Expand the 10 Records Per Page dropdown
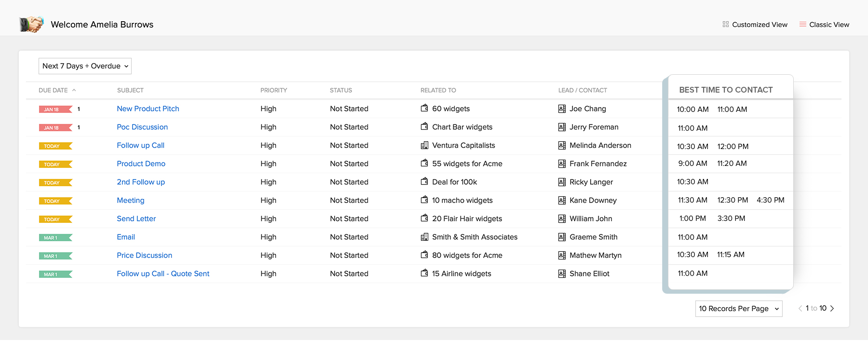Viewport: 868px width, 341px height. pyautogui.click(x=738, y=309)
